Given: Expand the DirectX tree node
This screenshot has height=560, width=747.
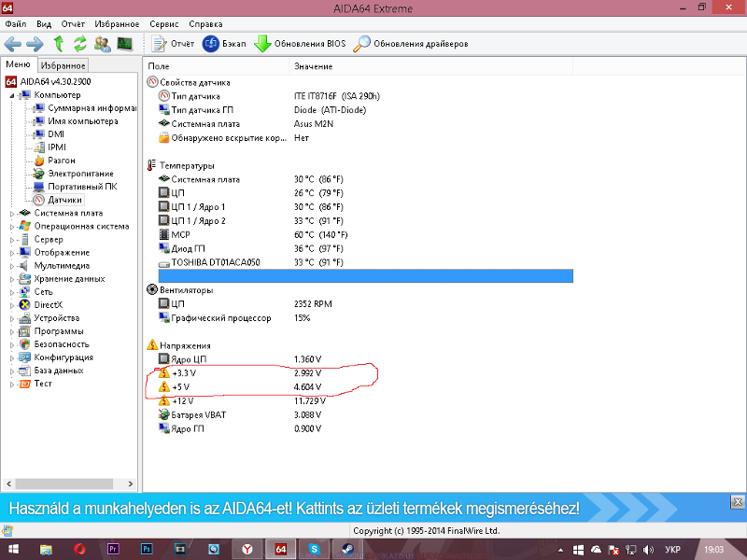Looking at the screenshot, I should pos(12,306).
